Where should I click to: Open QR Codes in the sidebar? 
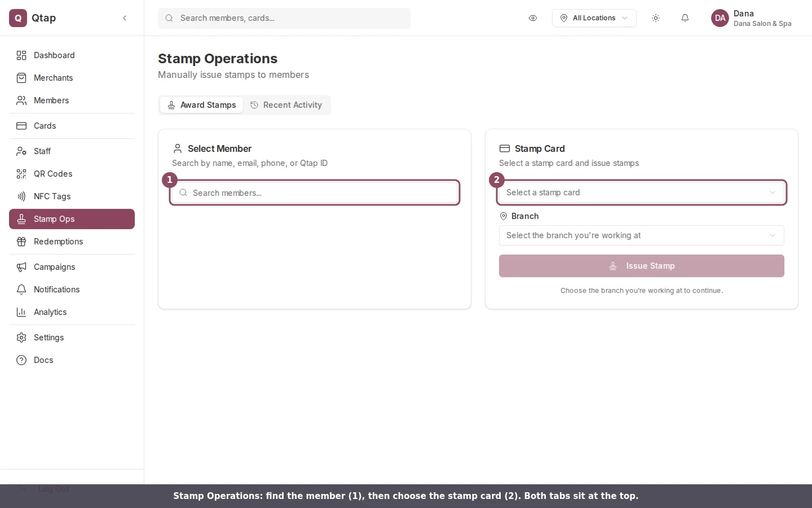[72, 174]
